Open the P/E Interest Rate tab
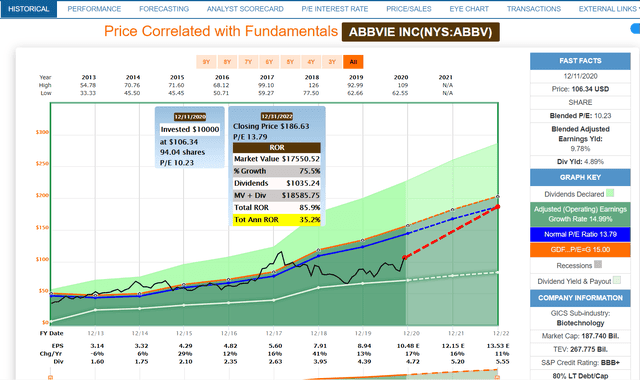The height and width of the screenshot is (380, 640). pyautogui.click(x=335, y=9)
